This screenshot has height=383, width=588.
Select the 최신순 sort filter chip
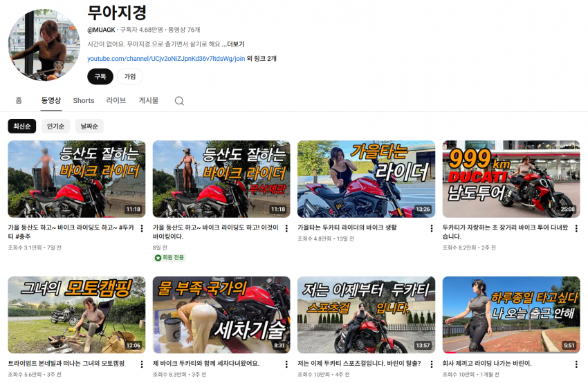point(22,127)
